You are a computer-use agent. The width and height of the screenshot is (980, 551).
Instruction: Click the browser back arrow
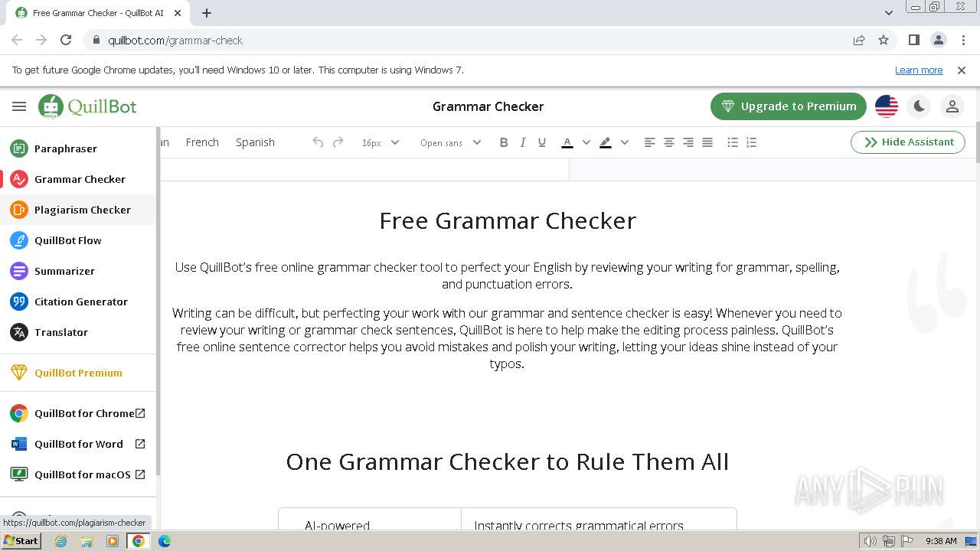[17, 40]
